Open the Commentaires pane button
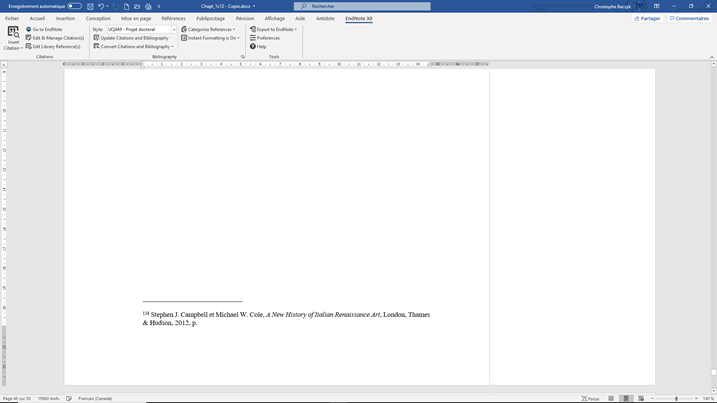 (689, 18)
